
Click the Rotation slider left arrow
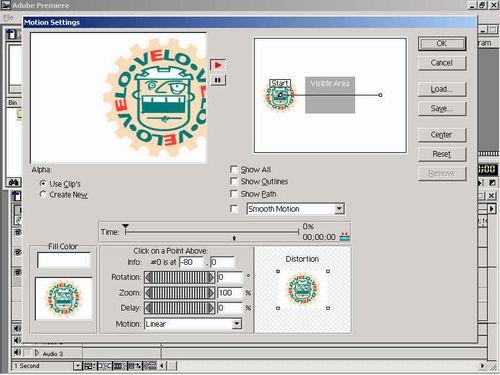coord(148,277)
